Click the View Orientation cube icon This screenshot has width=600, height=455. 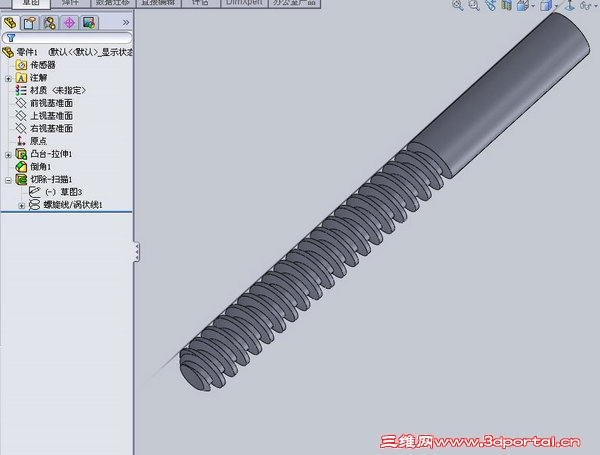coord(522,5)
